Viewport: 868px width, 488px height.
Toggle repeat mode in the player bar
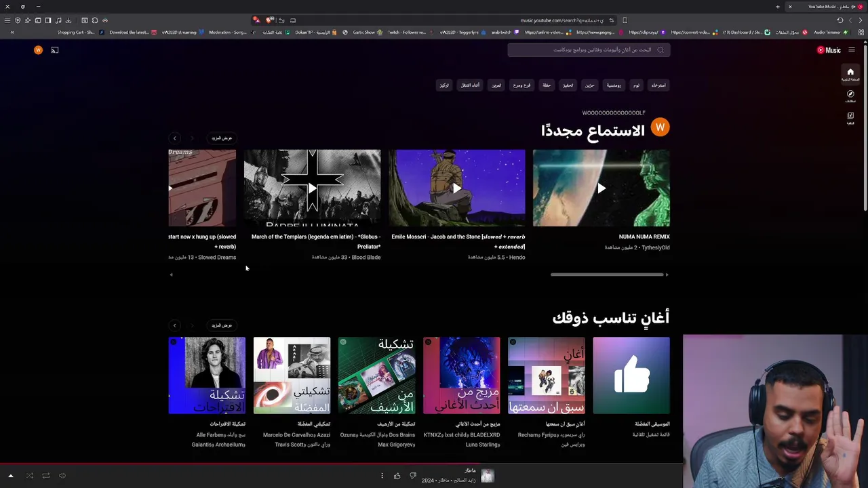coord(46,476)
